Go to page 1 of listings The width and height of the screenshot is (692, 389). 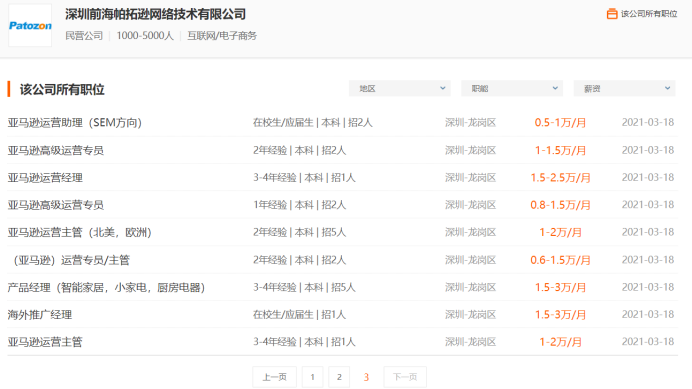[312, 377]
